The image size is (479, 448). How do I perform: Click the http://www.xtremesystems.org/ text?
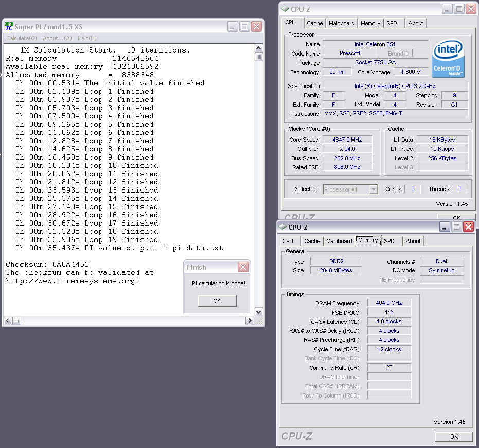[73, 281]
